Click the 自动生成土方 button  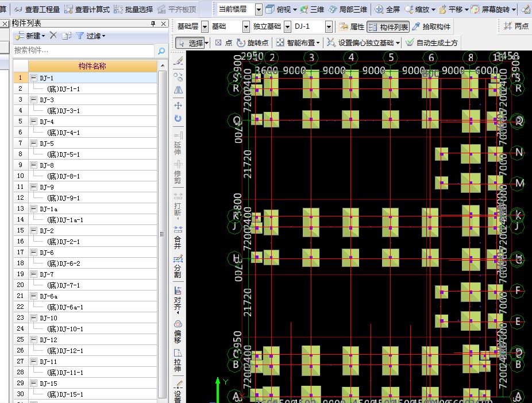pos(431,42)
